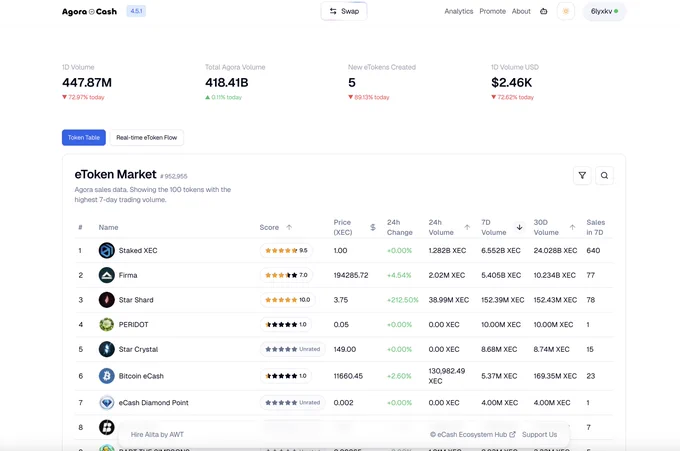The width and height of the screenshot is (680, 451).
Task: Click the 24.028B XEC 30D volume
Action: coord(555,251)
